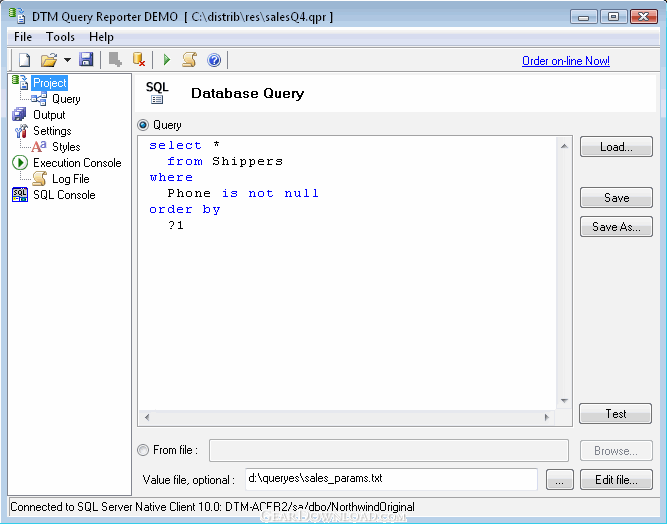667x524 pixels.
Task: Open Execution Console in sidebar tree
Action: (x=77, y=163)
